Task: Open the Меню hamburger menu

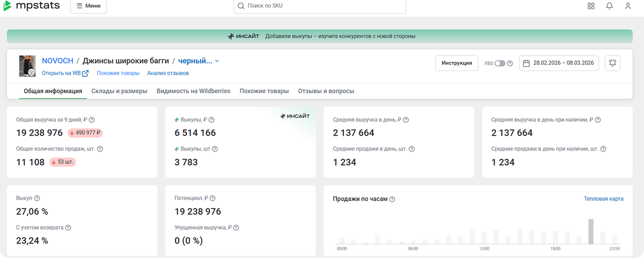Action: tap(88, 6)
